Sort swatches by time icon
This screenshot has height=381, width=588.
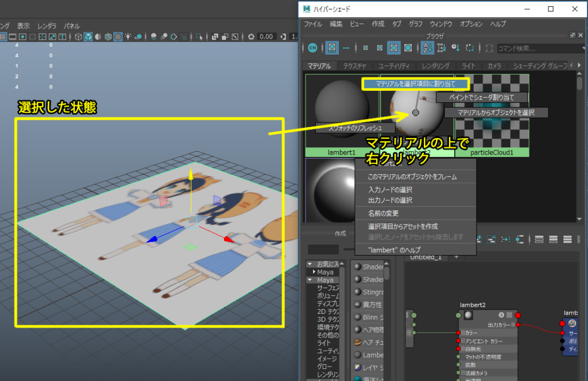(455, 48)
